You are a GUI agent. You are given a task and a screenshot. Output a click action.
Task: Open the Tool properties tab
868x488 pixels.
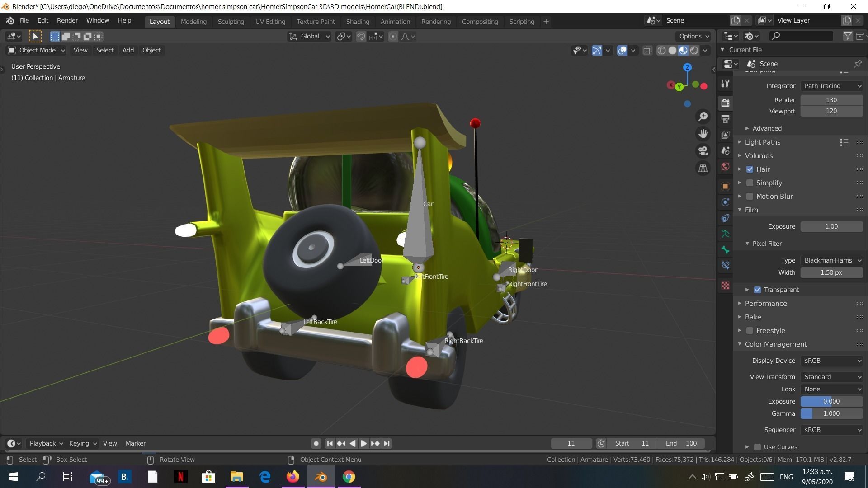[726, 84]
